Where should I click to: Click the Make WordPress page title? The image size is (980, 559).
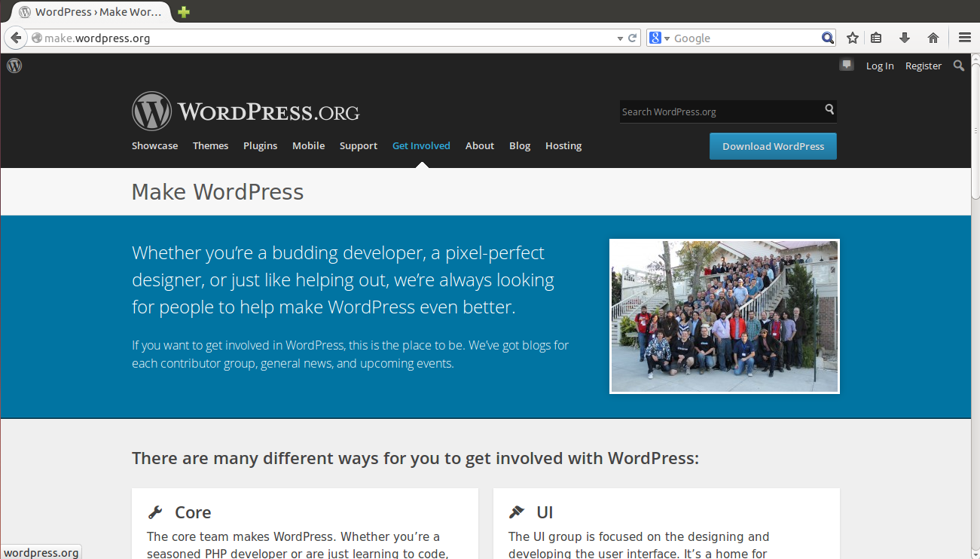218,191
